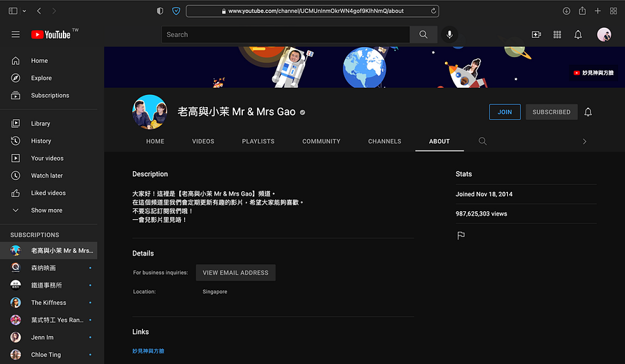Open Watch later in sidebar
This screenshot has width=625, height=364.
pyautogui.click(x=49, y=176)
